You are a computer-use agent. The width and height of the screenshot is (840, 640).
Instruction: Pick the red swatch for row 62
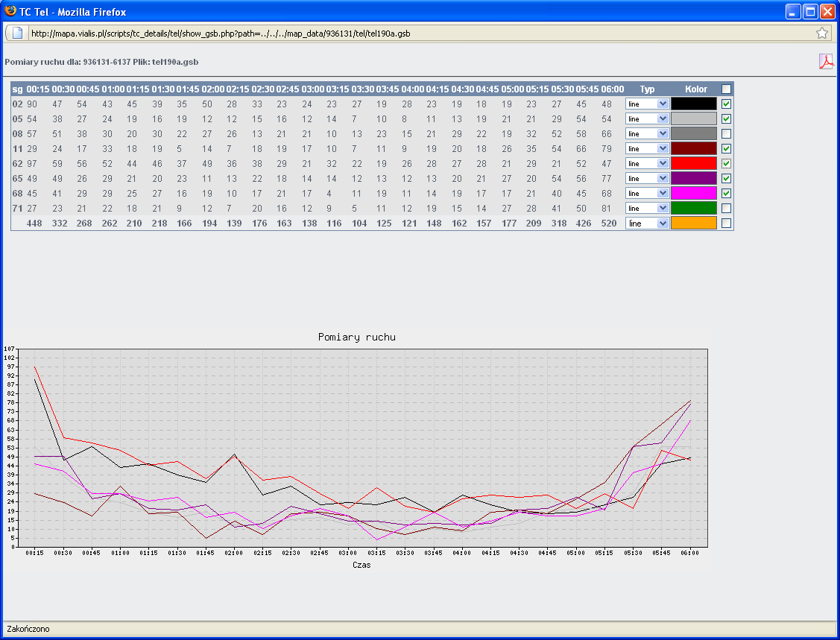[x=694, y=163]
